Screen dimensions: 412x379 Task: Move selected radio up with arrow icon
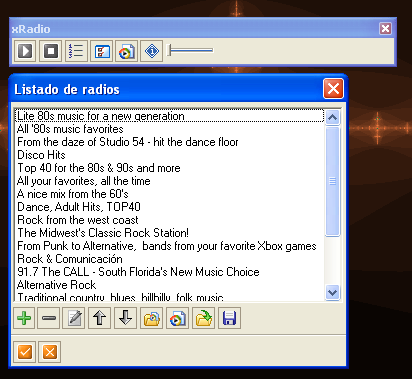[x=100, y=318]
